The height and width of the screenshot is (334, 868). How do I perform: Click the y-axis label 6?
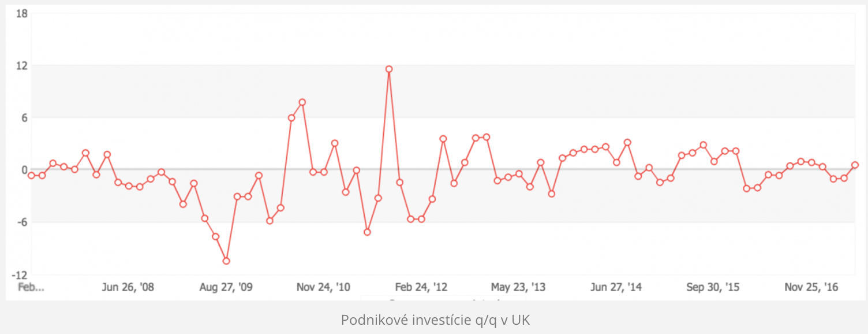click(x=24, y=118)
